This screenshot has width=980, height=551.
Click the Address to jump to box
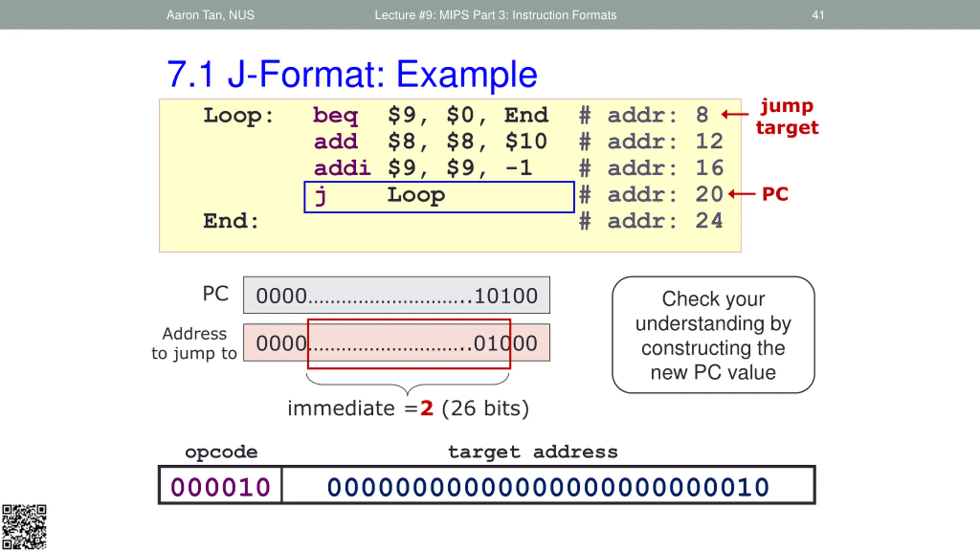[397, 342]
